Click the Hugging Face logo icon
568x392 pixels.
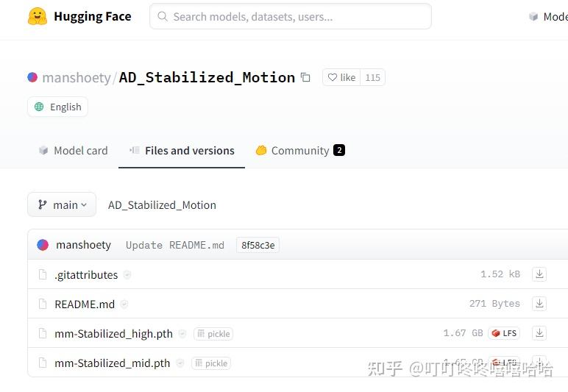[38, 16]
